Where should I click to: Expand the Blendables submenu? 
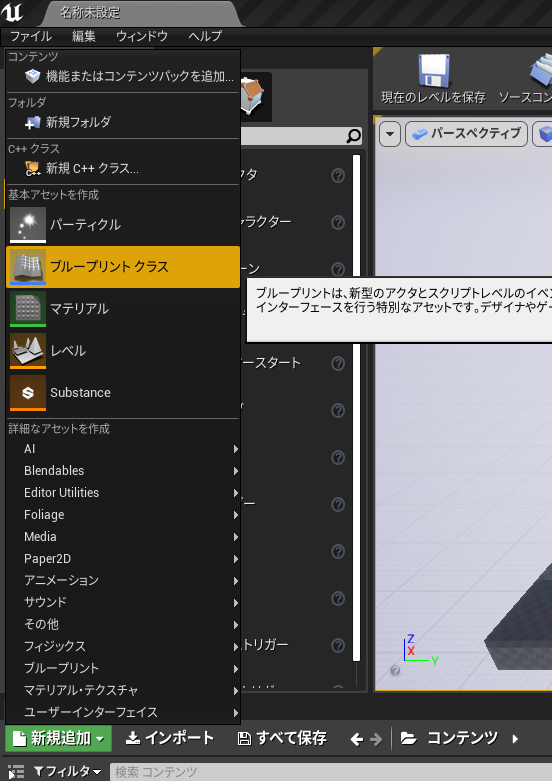[x=123, y=471]
